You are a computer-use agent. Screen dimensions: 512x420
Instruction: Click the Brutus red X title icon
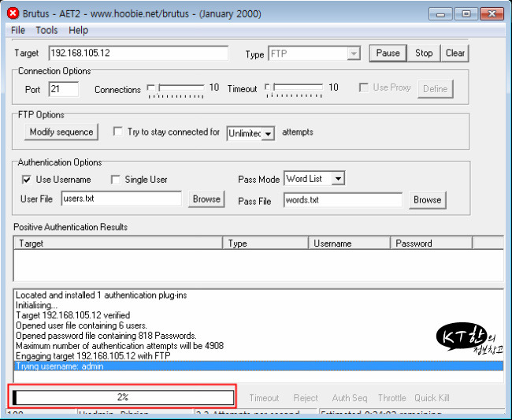click(x=13, y=13)
